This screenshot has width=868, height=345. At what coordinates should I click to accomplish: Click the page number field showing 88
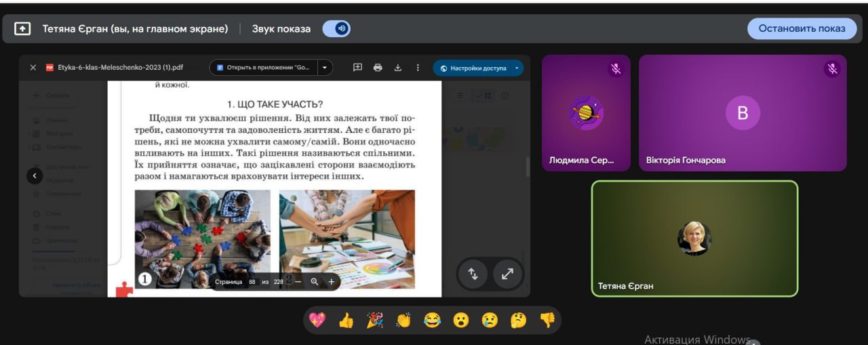(252, 281)
